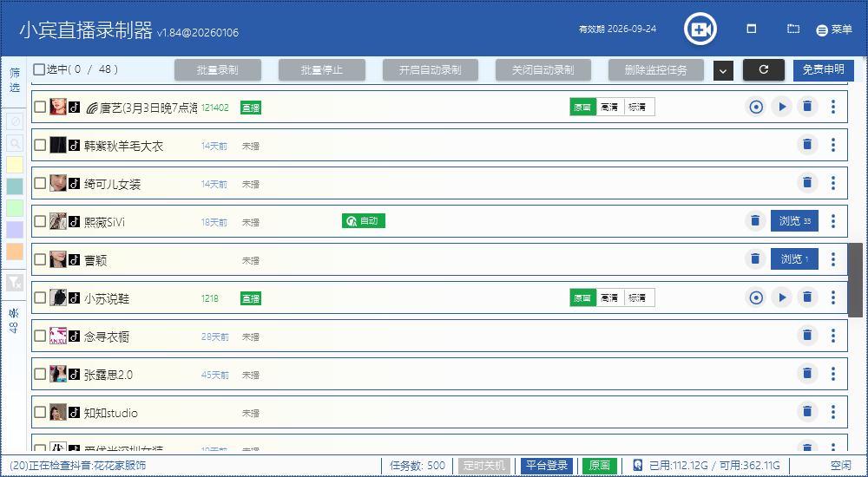This screenshot has width=868, height=477.
Task: Click the 批量录制 button
Action: (x=217, y=70)
